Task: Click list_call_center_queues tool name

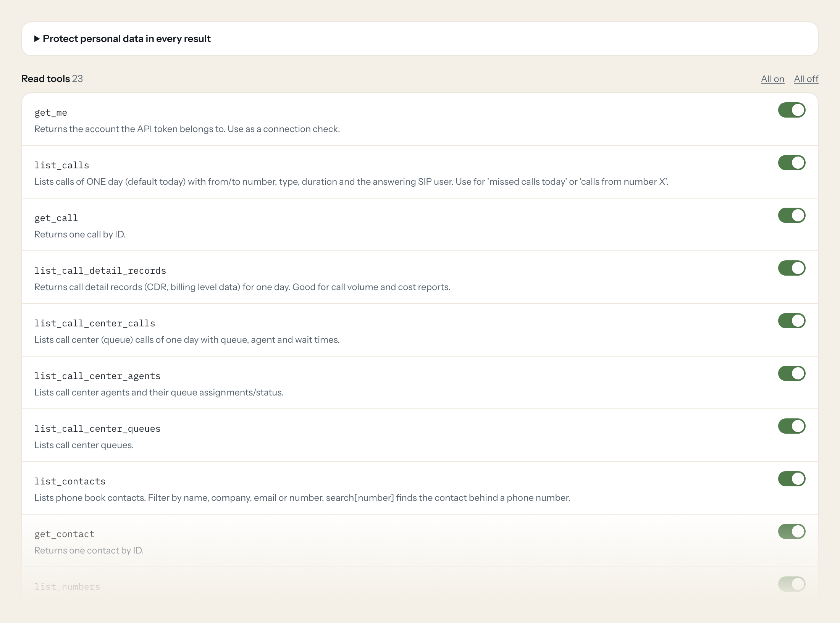Action: (97, 429)
